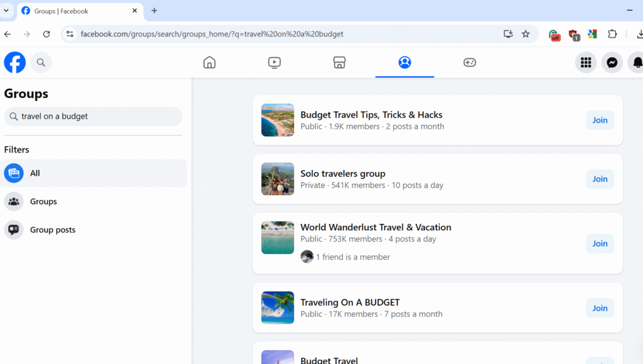
Task: Reload the page
Action: click(x=46, y=34)
